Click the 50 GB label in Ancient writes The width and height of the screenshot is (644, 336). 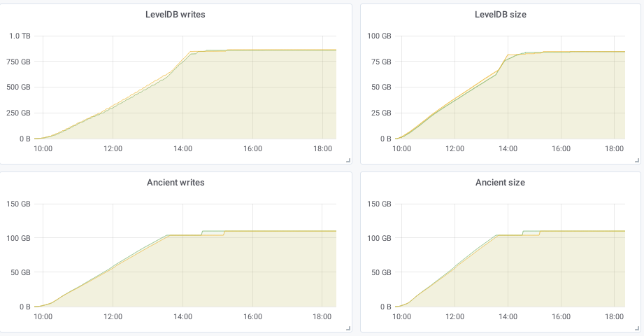[20, 272]
